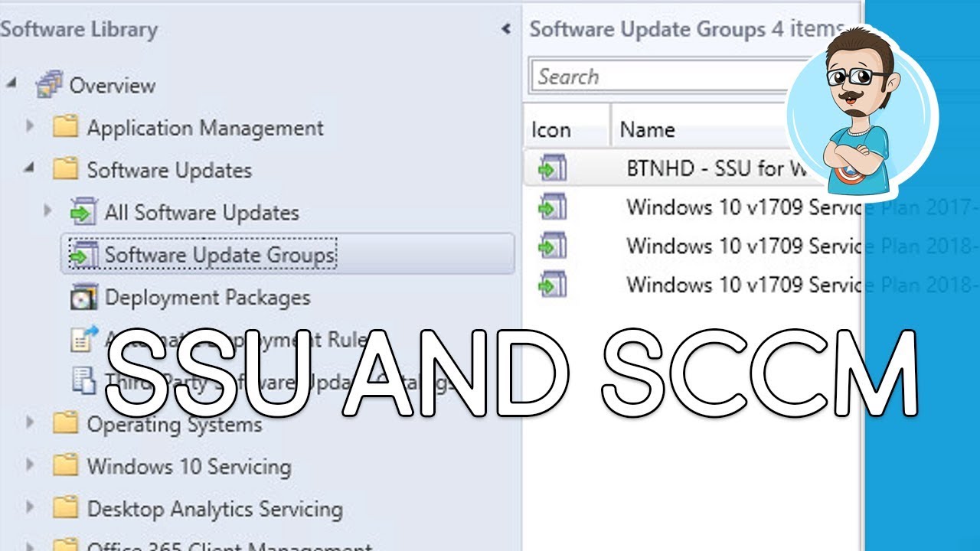The image size is (980, 551).
Task: Click the Software Updates folder icon
Action: coord(66,168)
